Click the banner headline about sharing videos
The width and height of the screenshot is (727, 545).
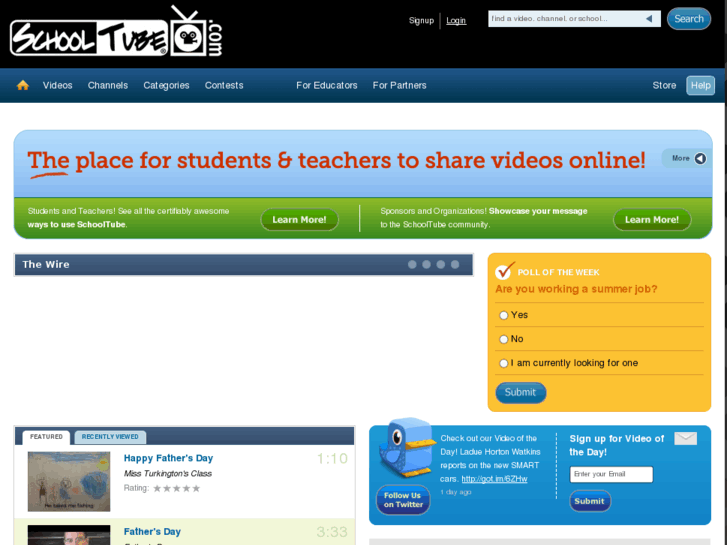pyautogui.click(x=337, y=160)
